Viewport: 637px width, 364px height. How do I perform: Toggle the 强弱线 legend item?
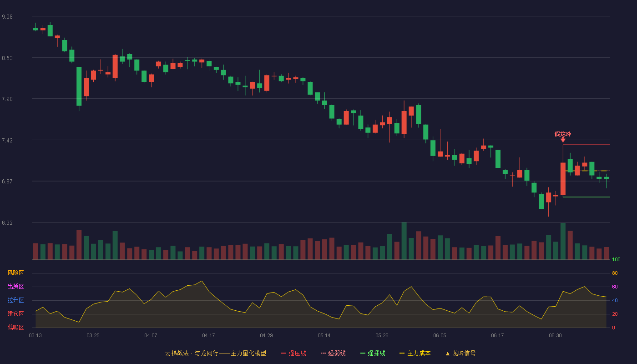click(x=333, y=353)
